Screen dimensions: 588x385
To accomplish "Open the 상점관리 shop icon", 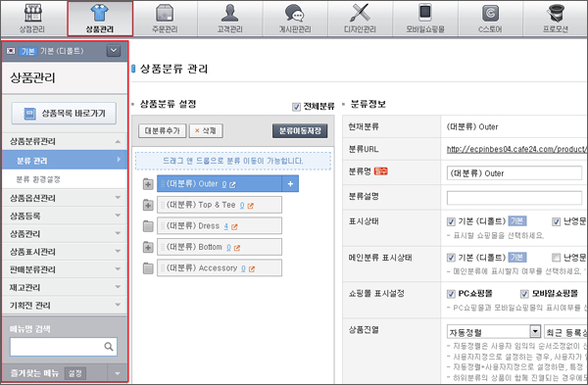I will 33,14.
